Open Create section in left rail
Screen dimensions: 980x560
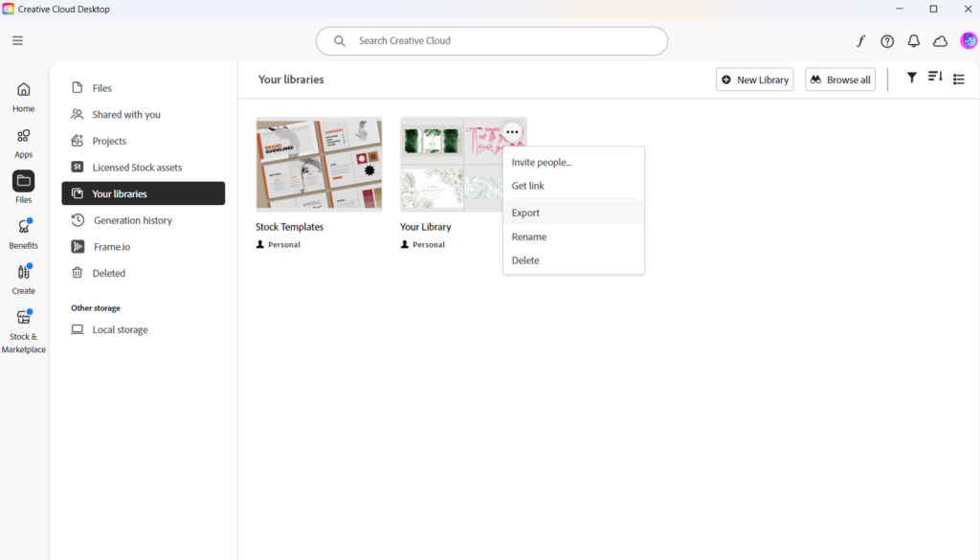click(x=23, y=280)
